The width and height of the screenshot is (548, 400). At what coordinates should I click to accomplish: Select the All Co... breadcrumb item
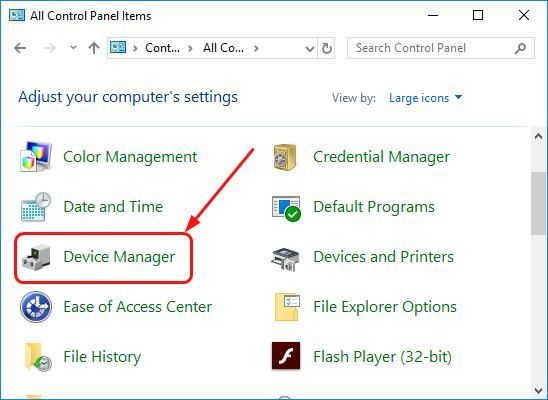(223, 48)
